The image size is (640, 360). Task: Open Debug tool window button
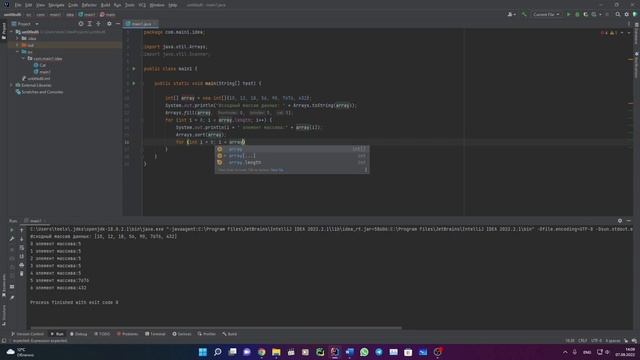(79, 334)
